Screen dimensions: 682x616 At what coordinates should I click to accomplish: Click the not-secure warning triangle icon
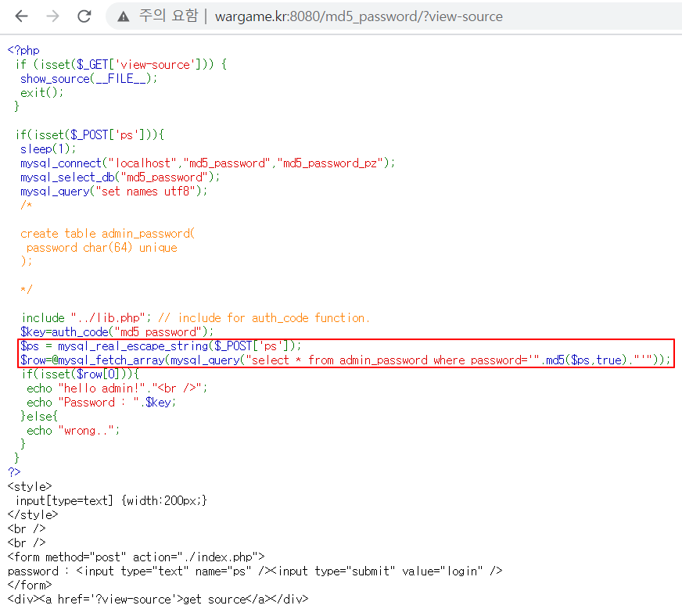[x=124, y=16]
